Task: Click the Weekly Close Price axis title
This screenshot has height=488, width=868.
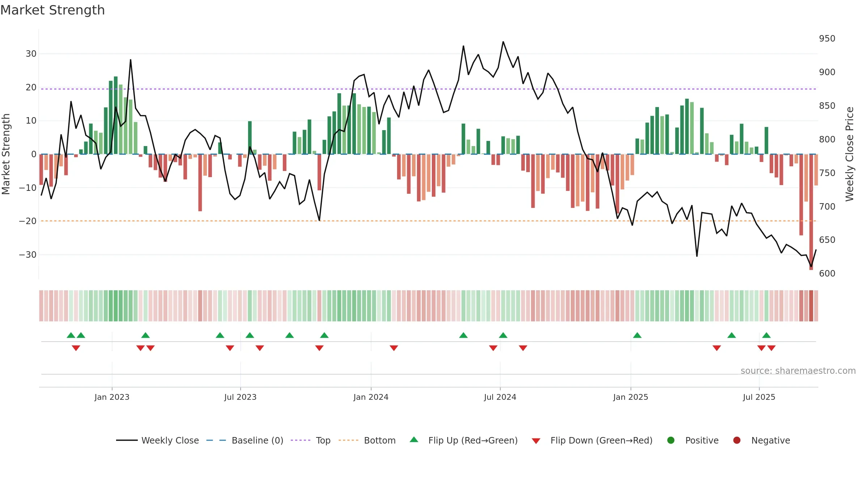Action: [x=850, y=154]
